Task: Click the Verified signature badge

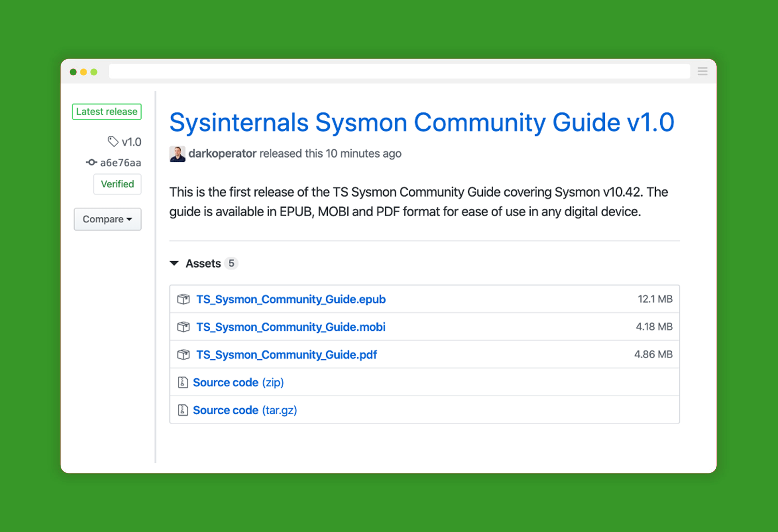Action: pyautogui.click(x=117, y=184)
